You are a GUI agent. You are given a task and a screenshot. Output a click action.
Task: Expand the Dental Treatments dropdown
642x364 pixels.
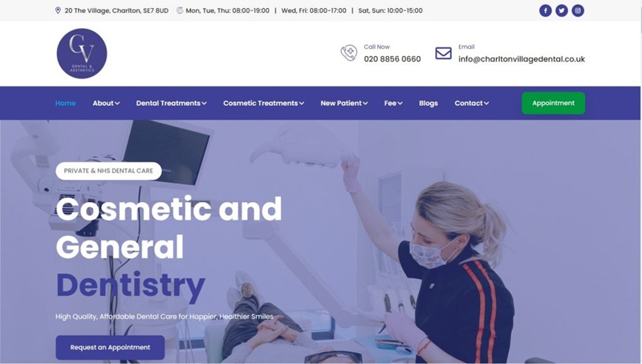point(171,103)
